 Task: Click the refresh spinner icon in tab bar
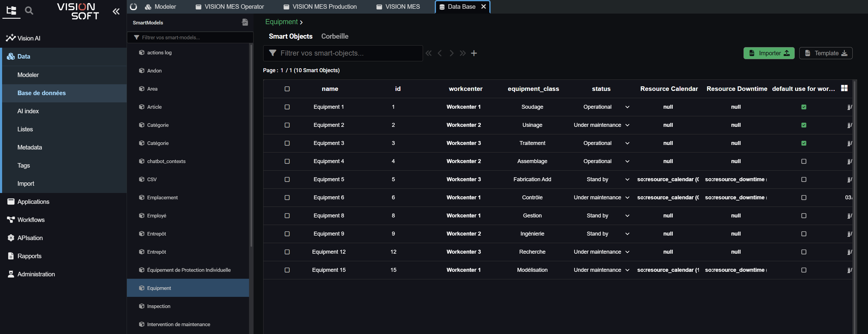click(x=134, y=7)
